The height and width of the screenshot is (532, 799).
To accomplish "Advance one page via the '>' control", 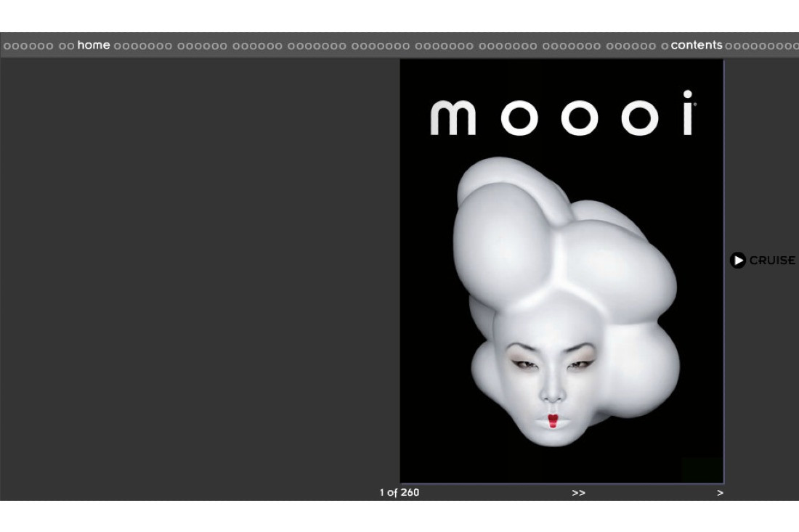I will tap(721, 493).
